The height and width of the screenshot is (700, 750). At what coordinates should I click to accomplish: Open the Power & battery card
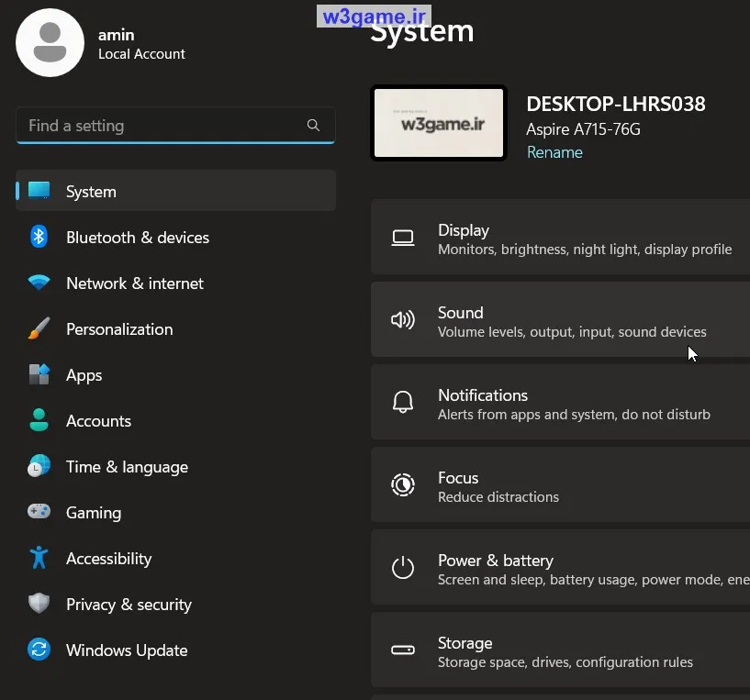coord(560,568)
